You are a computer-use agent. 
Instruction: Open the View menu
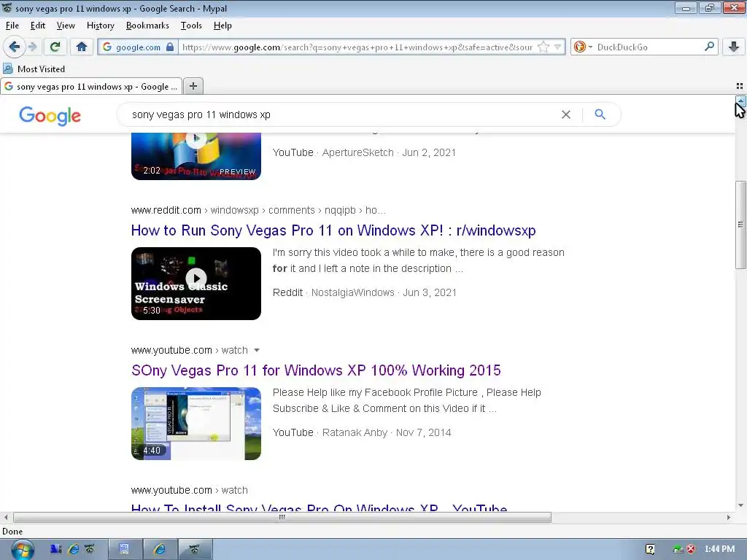[66, 26]
